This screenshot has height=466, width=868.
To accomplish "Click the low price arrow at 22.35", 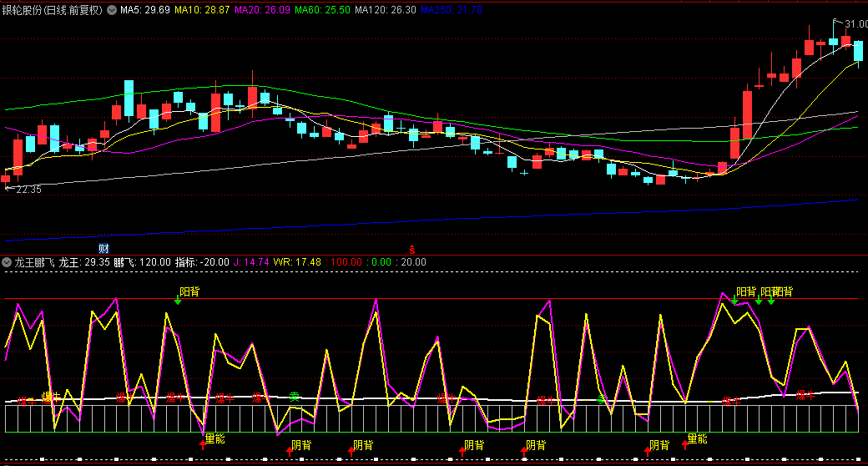I will 8,189.
